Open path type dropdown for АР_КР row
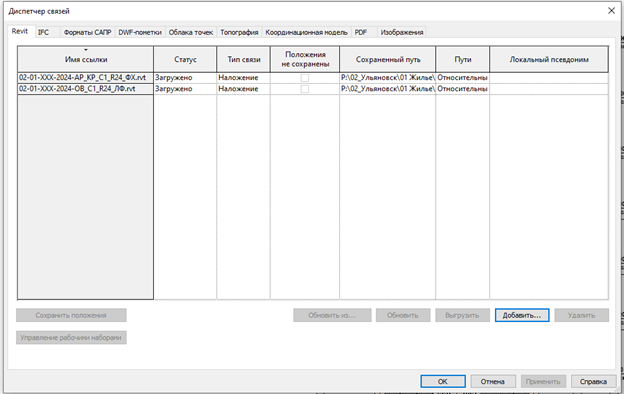The height and width of the screenshot is (394, 624). point(462,78)
